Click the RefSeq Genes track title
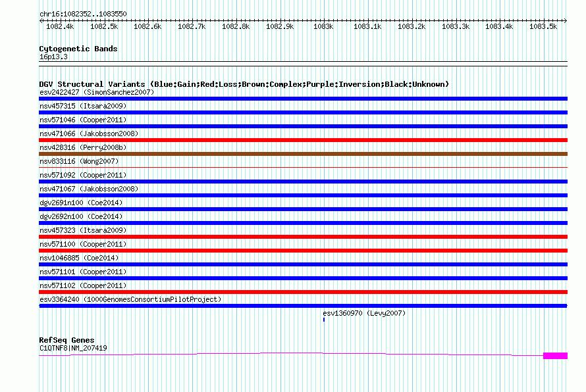 pos(67,340)
